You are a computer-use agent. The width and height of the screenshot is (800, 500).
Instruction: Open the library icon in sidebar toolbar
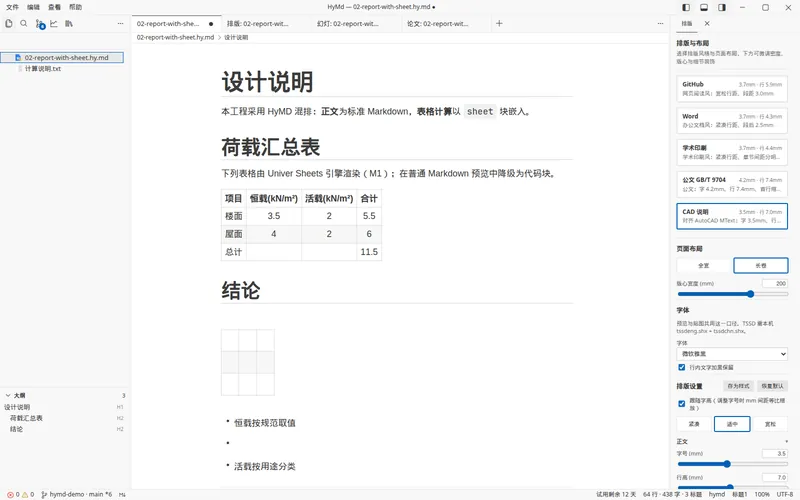pyautogui.click(x=69, y=23)
